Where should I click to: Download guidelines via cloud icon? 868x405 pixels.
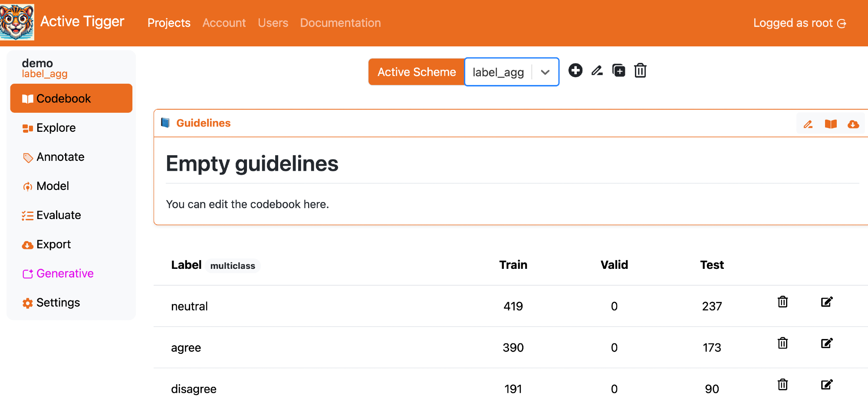[853, 124]
